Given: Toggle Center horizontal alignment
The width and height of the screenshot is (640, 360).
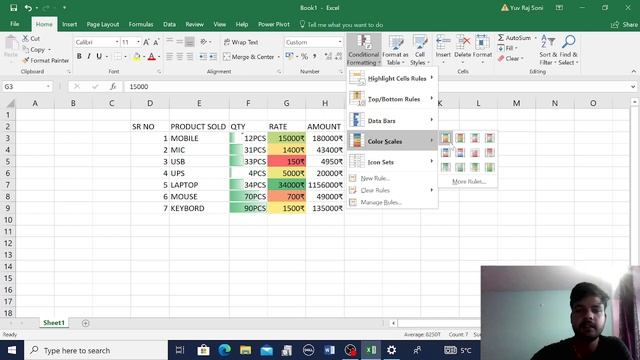Looking at the screenshot, I should [180, 57].
